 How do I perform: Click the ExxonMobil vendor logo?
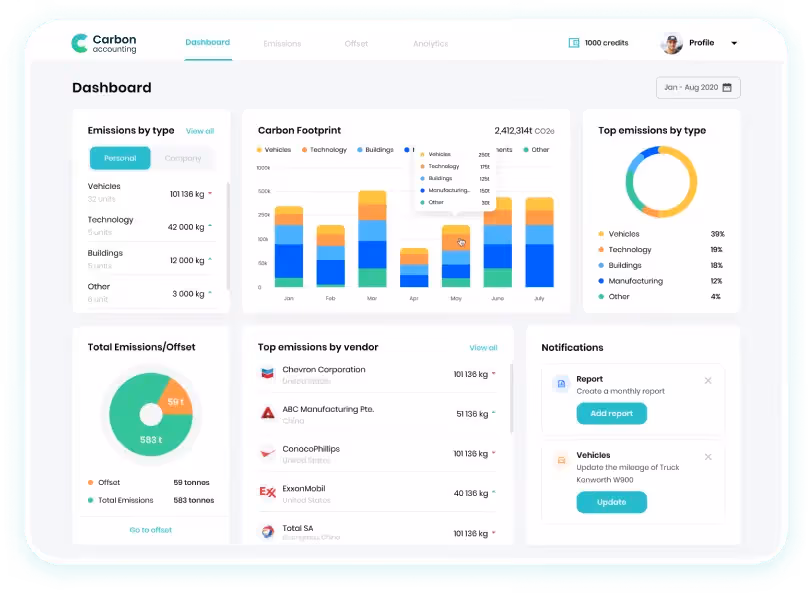pos(267,492)
